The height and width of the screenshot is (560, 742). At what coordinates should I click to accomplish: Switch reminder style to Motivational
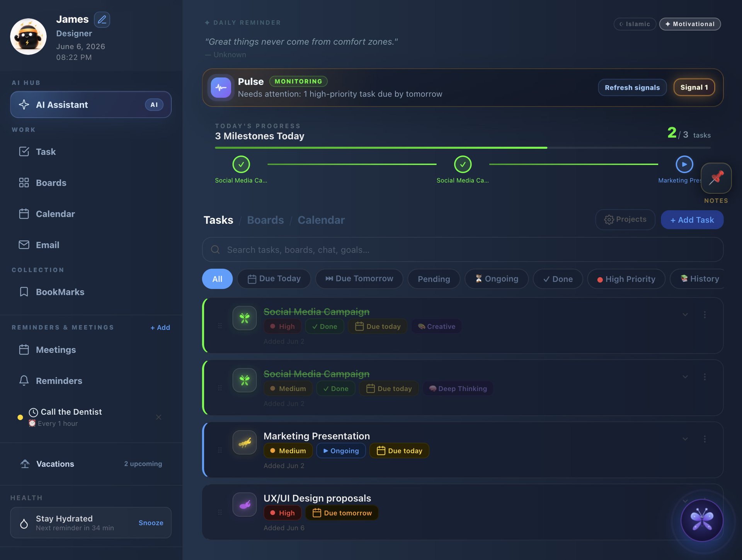click(x=690, y=24)
